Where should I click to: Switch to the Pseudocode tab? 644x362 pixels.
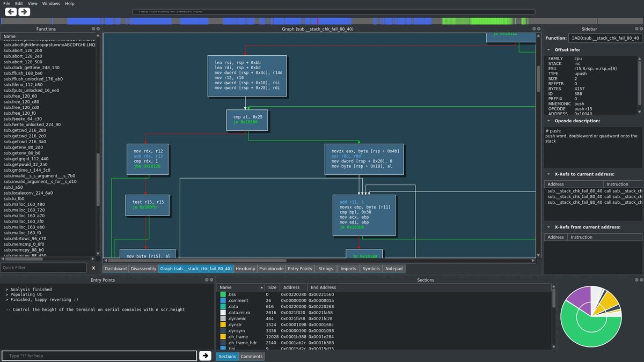coord(272,269)
